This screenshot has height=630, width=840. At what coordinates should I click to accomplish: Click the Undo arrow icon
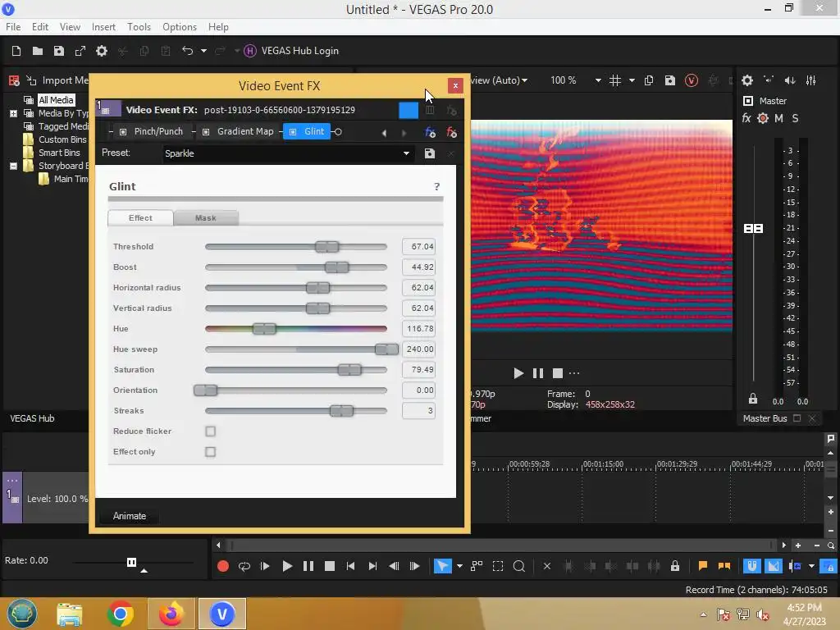click(187, 51)
